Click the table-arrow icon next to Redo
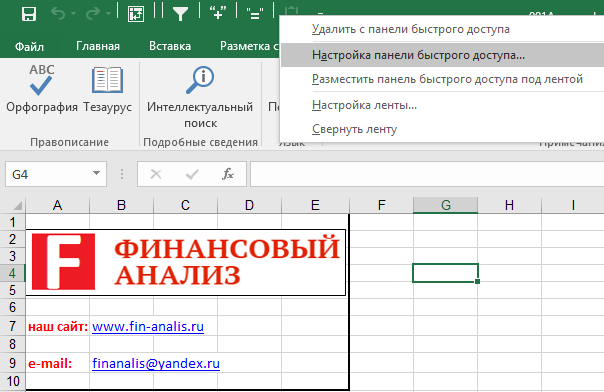Image resolution: width=604 pixels, height=392 pixels. pyautogui.click(x=136, y=14)
